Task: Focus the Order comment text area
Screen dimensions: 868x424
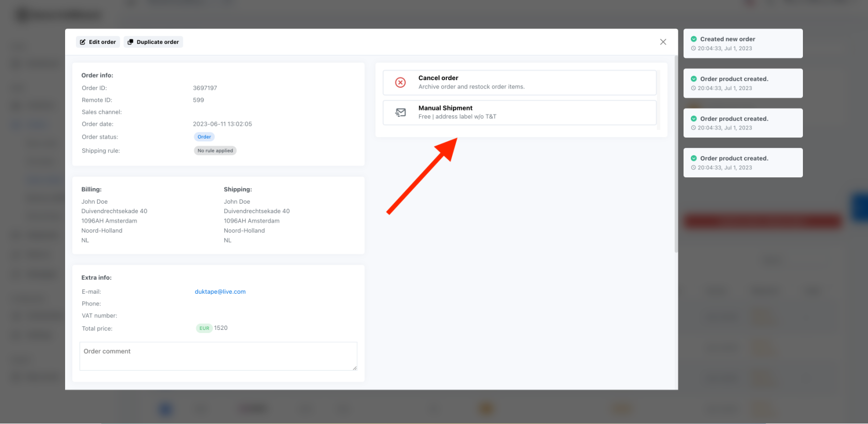Action: [x=218, y=356]
